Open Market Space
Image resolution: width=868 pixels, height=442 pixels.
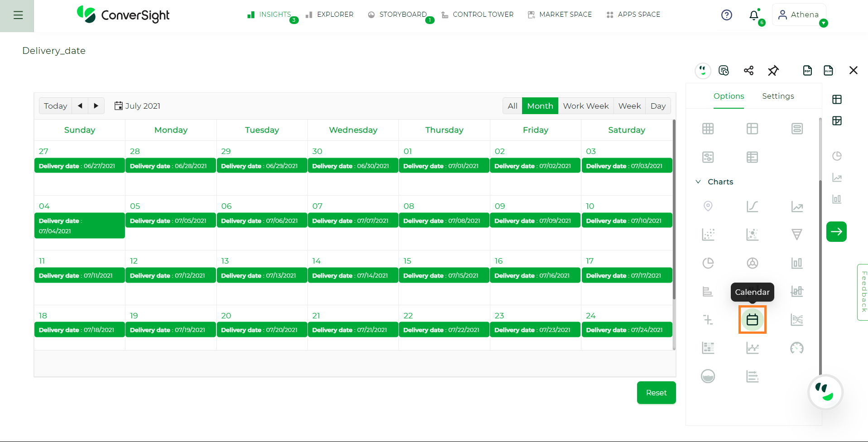(560, 14)
